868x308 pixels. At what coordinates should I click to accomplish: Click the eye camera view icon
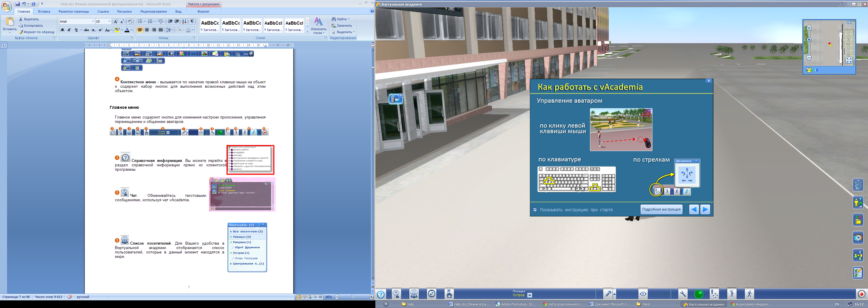[643, 294]
